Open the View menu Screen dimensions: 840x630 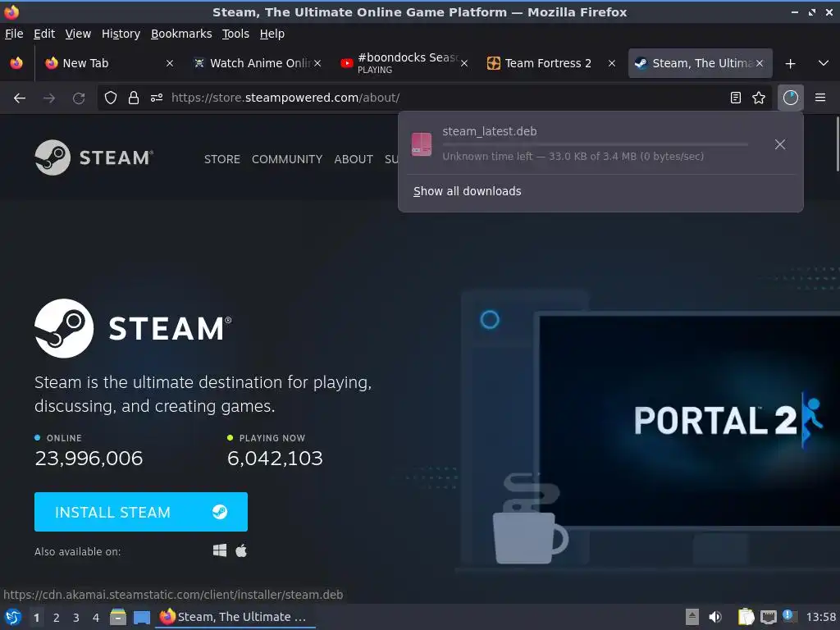coord(78,34)
